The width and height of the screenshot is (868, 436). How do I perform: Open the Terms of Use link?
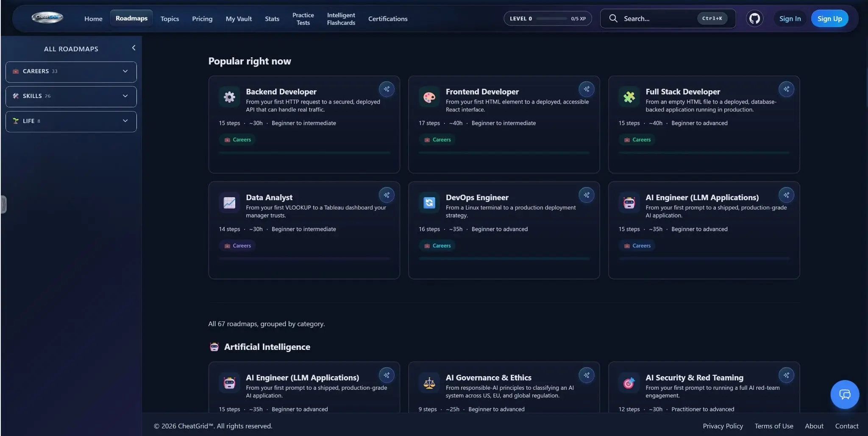(x=773, y=426)
